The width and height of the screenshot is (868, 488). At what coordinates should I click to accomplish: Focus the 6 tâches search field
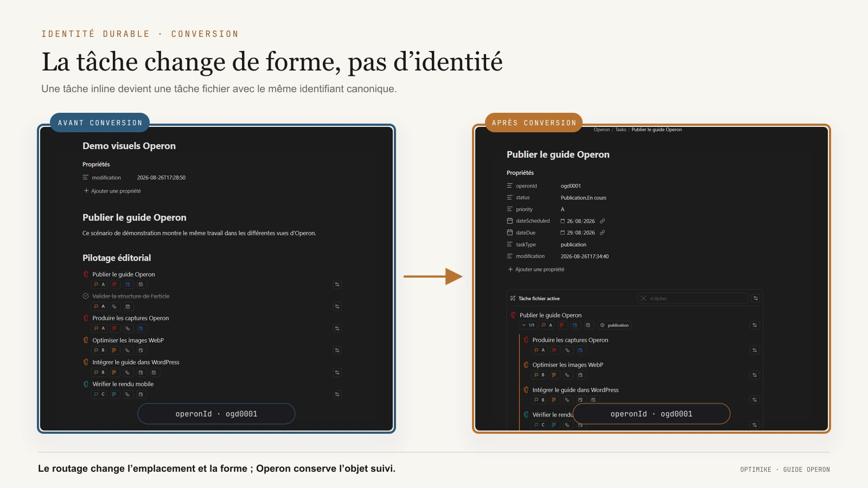[693, 298]
